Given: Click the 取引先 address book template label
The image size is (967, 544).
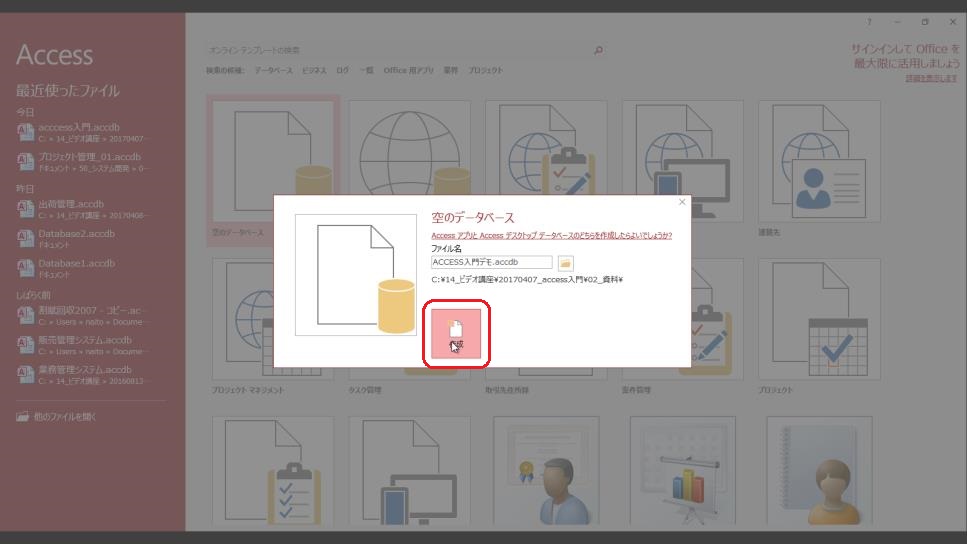Looking at the screenshot, I should point(507,390).
